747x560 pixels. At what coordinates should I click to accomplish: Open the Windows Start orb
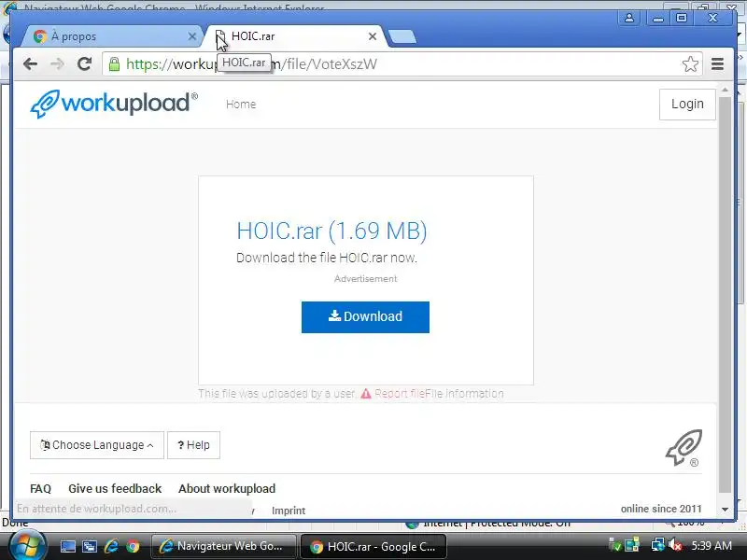[27, 546]
